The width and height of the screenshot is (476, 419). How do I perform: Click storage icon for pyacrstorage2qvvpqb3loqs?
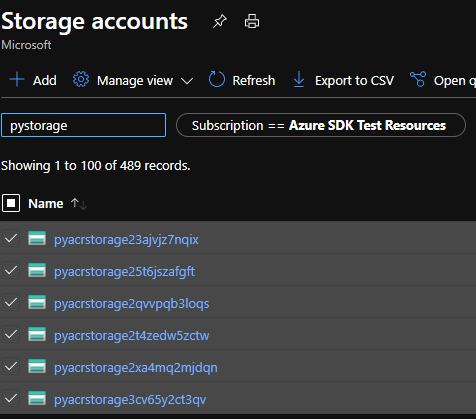pos(37,302)
